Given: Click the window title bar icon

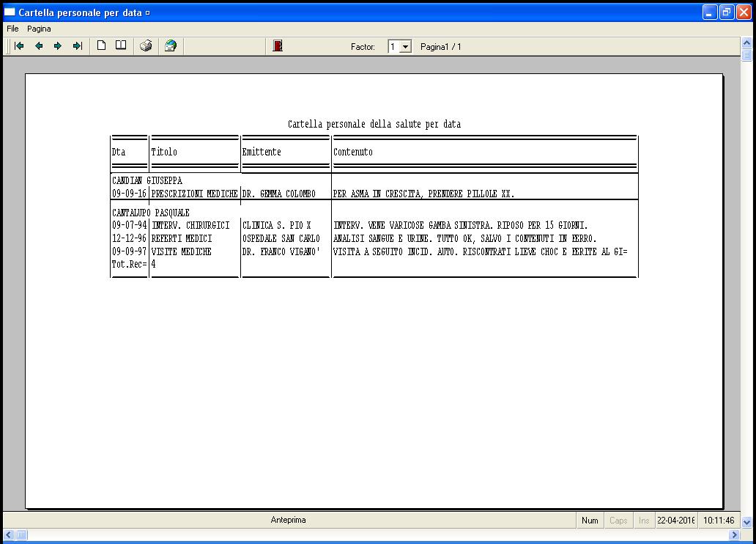Looking at the screenshot, I should pyautogui.click(x=10, y=12).
